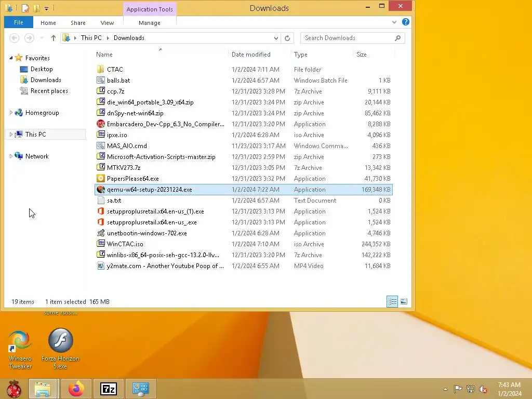Open the Quick Access Toolbar customize dropdown
The image size is (532, 399).
click(x=46, y=8)
